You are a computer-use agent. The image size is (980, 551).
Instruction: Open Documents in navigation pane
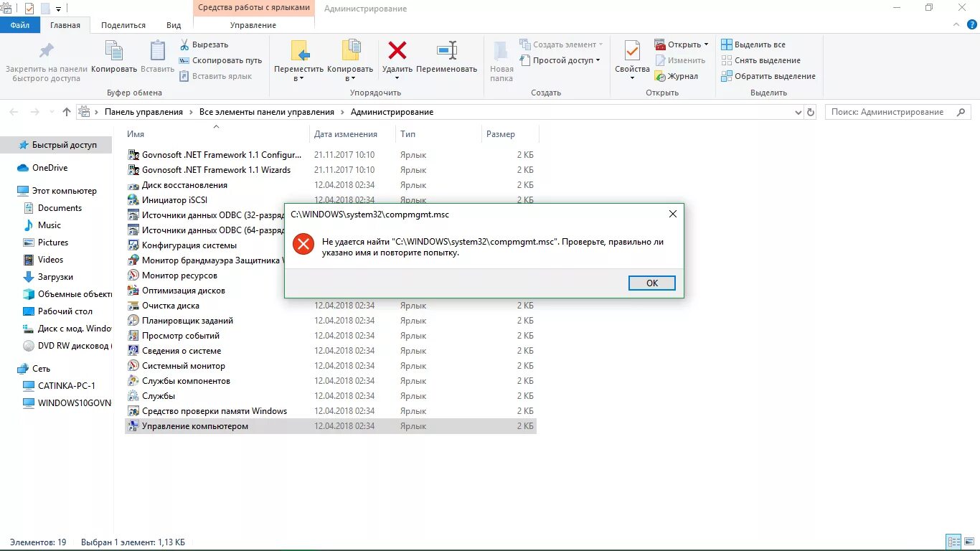(x=60, y=208)
